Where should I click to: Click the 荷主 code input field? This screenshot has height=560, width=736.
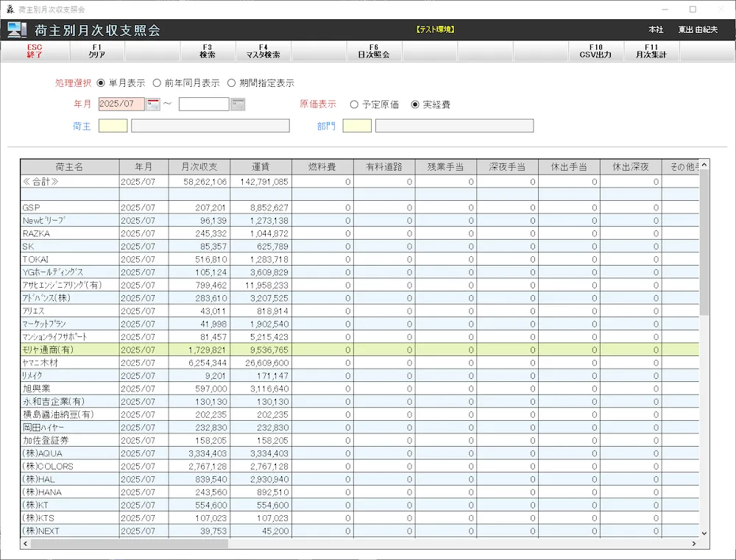pos(113,126)
